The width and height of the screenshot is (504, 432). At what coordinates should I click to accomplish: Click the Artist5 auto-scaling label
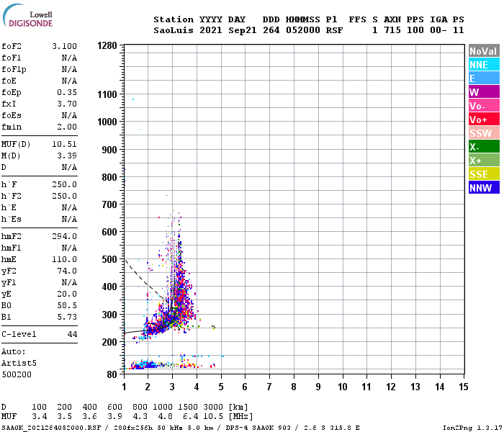(19, 363)
